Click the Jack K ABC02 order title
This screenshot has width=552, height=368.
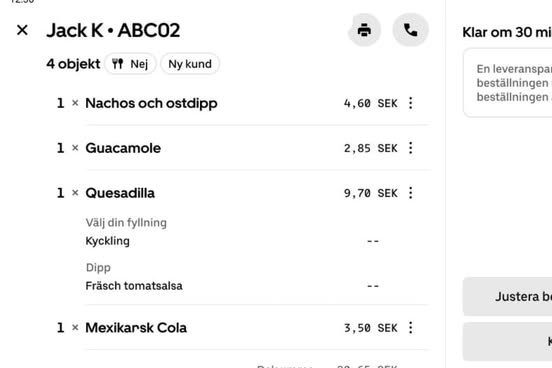113,30
